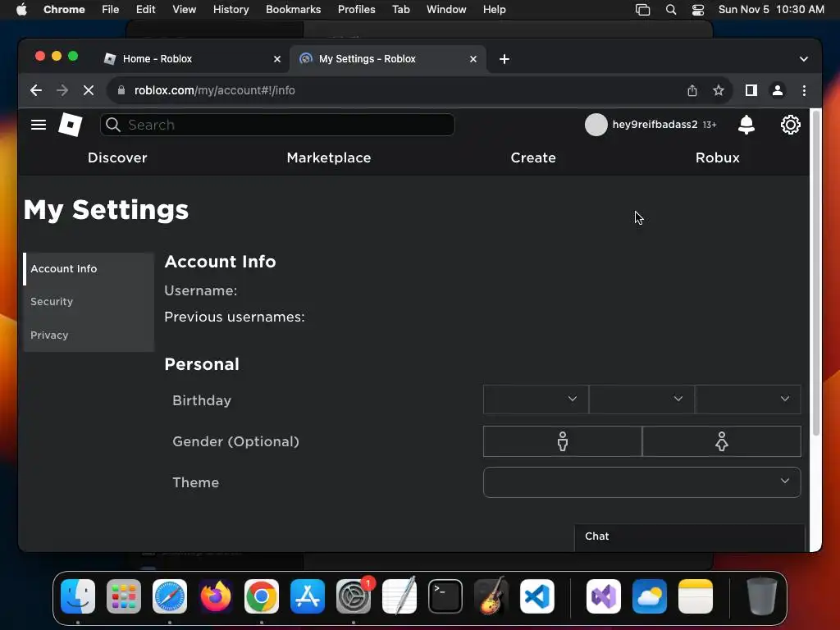Go back with the browser back arrow
This screenshot has height=630, width=840.
point(36,90)
